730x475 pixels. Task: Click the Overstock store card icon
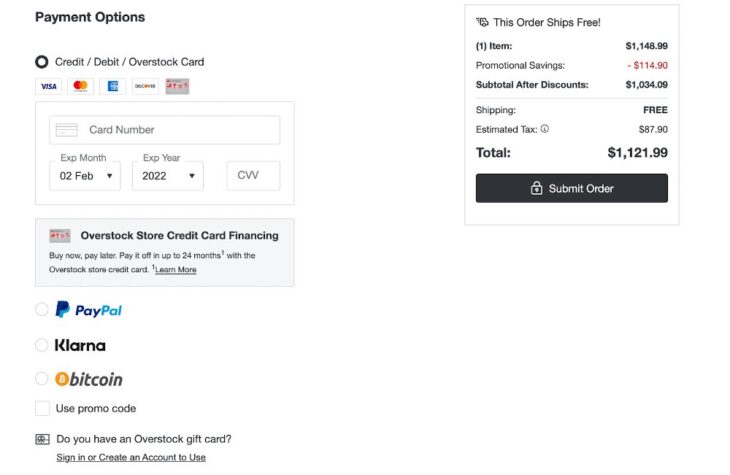(177, 86)
